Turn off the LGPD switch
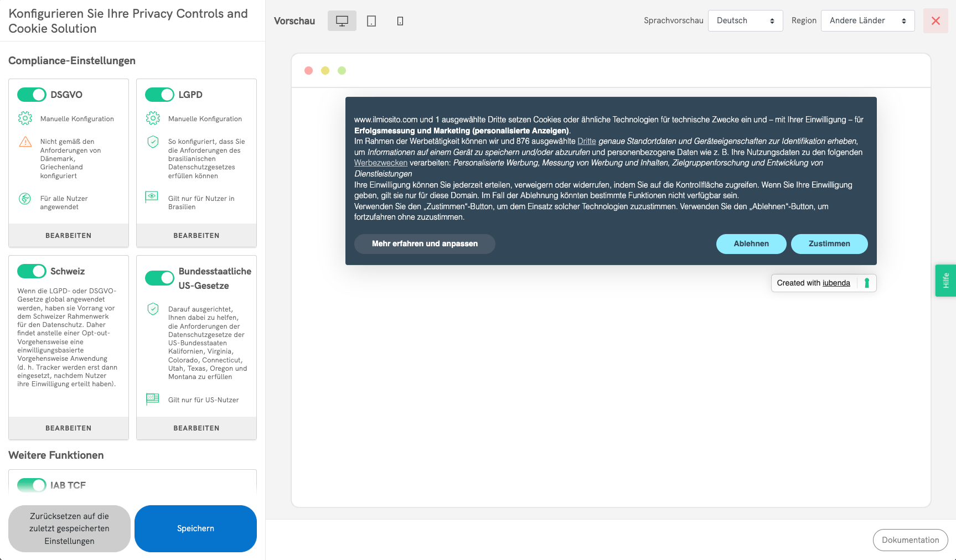The width and height of the screenshot is (956, 560). (159, 94)
